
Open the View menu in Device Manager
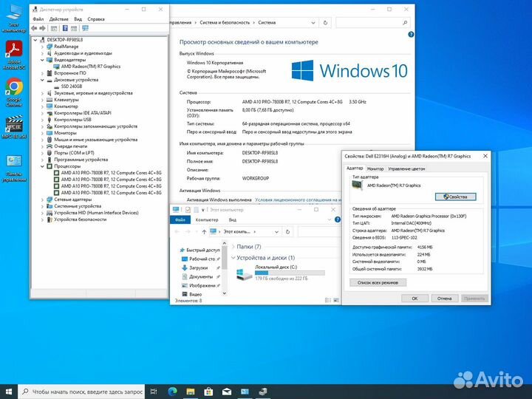pos(78,19)
